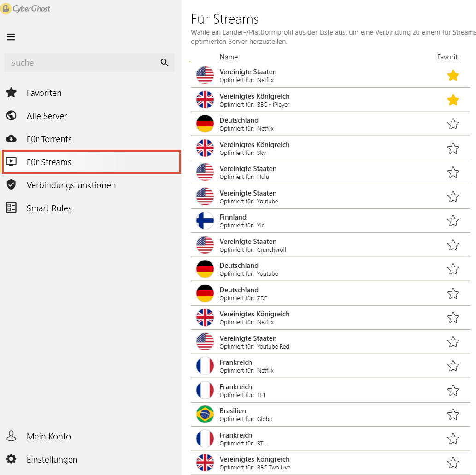Favorite the Vereinigte Staaten Crunchyroll server
This screenshot has height=475, width=476.
click(x=453, y=245)
